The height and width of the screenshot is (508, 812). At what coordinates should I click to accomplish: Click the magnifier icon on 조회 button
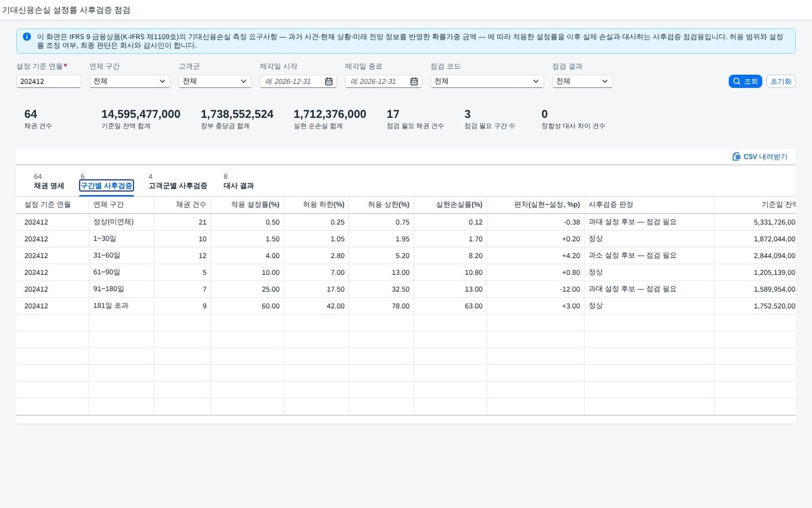coord(736,81)
